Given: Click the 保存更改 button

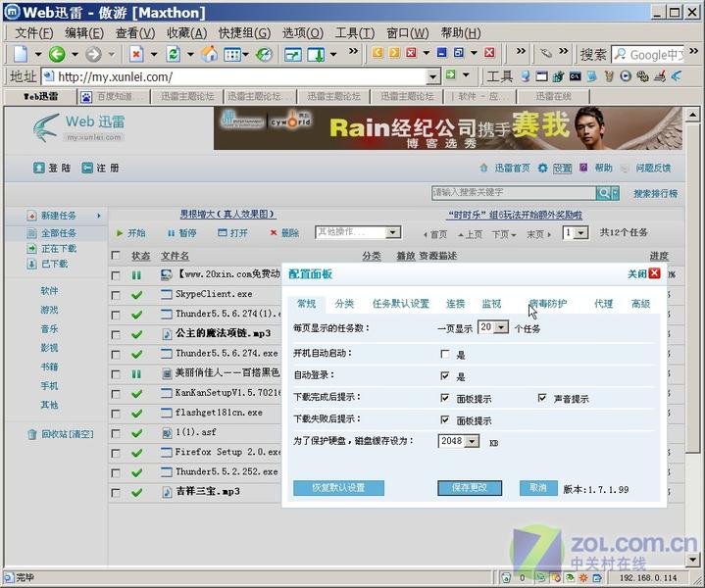Looking at the screenshot, I should pyautogui.click(x=470, y=488).
